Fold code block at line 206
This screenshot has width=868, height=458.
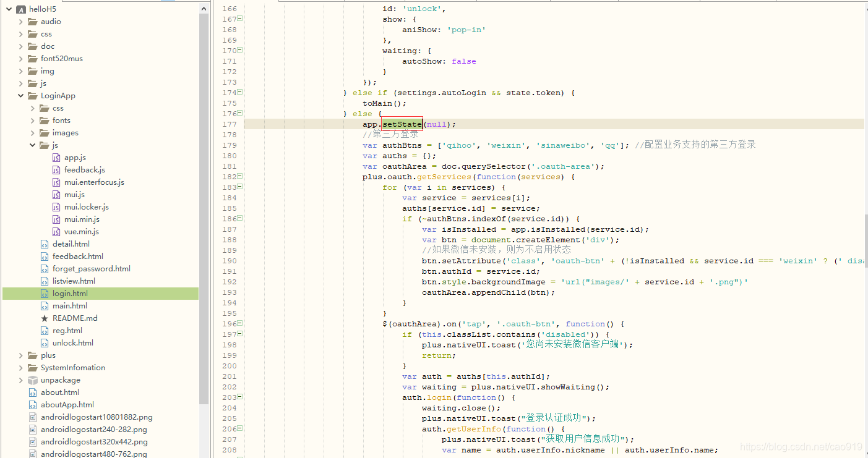point(240,428)
